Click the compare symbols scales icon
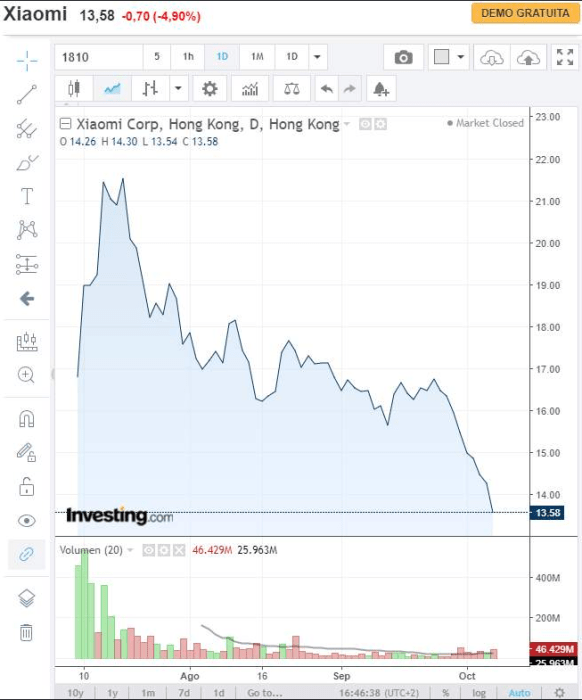The height and width of the screenshot is (700, 582). (x=292, y=89)
